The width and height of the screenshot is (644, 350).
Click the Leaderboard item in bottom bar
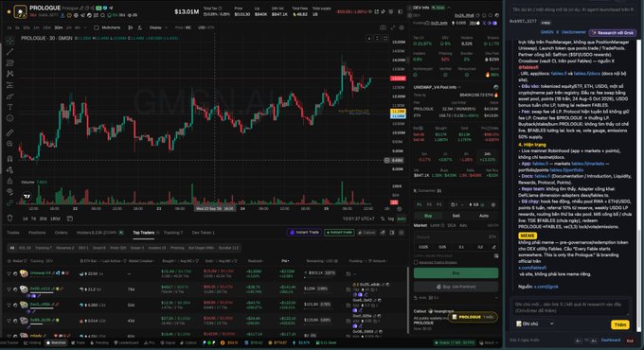click(x=126, y=342)
